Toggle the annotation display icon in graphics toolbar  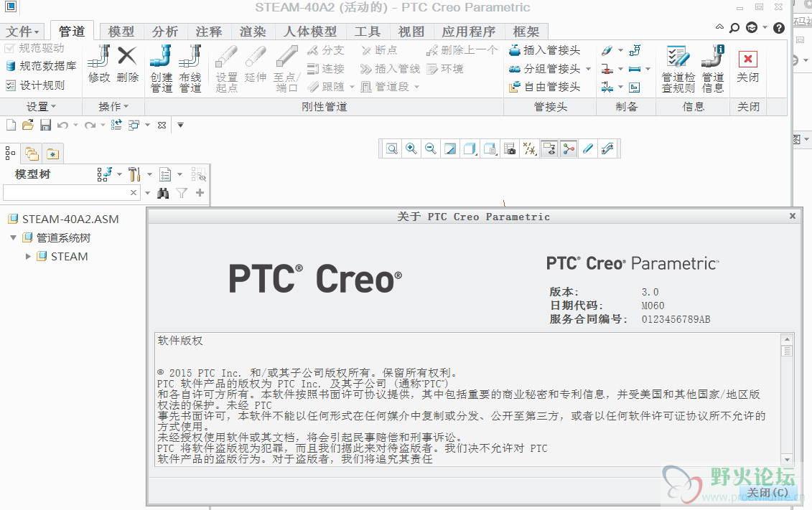point(549,149)
